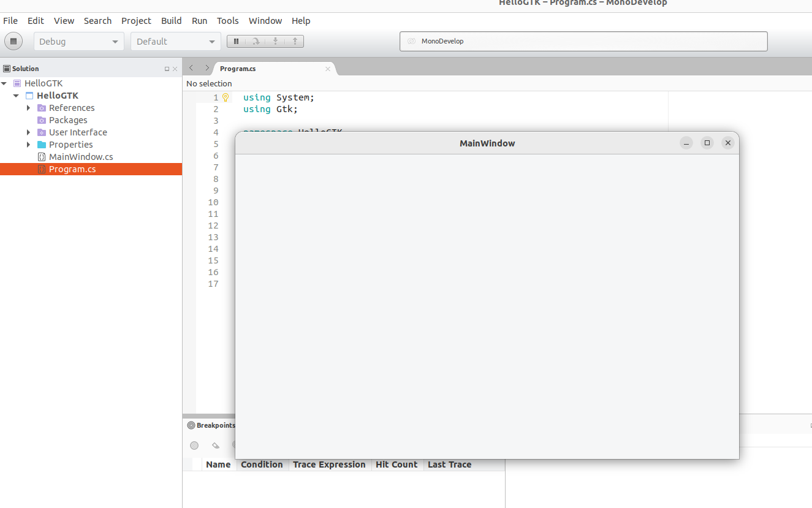Select Program.cs in the solution tree
The width and height of the screenshot is (812, 508).
click(x=91, y=169)
